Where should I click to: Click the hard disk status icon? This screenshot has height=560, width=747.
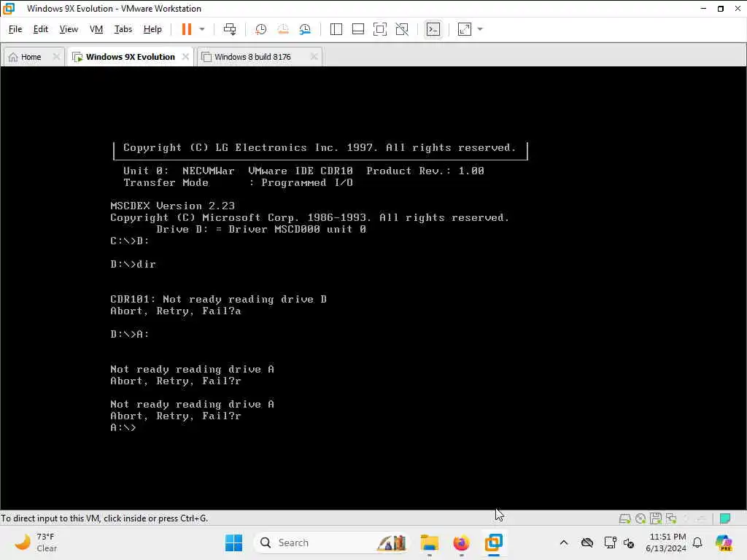624,518
